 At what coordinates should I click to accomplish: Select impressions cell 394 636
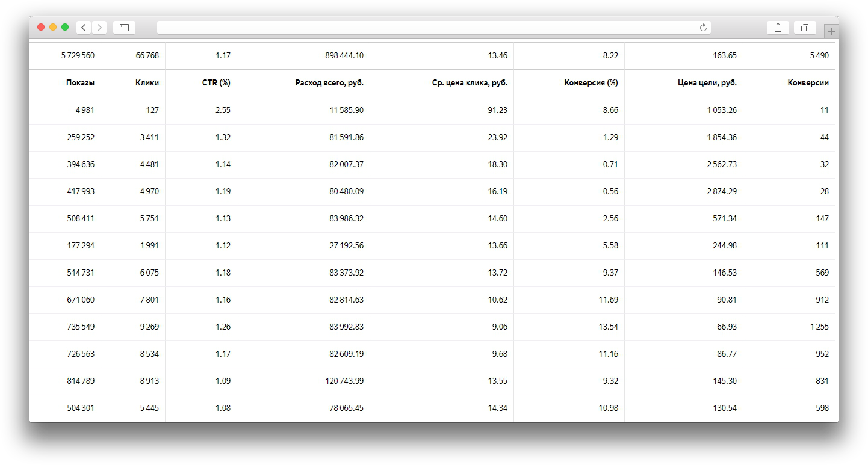coord(81,164)
